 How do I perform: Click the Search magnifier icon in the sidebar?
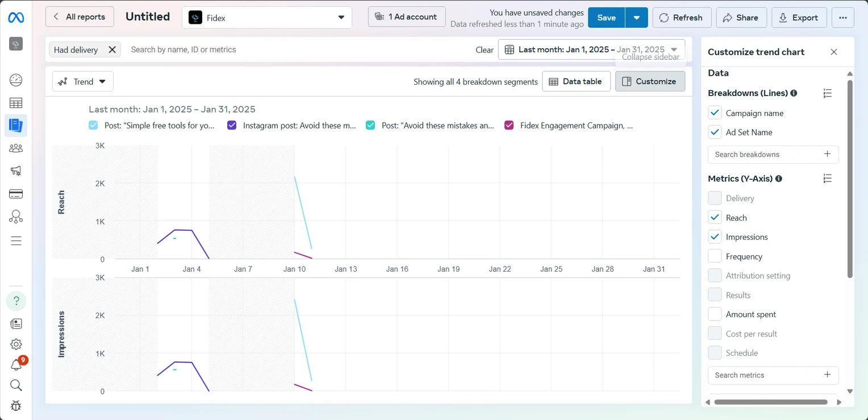[16, 385]
